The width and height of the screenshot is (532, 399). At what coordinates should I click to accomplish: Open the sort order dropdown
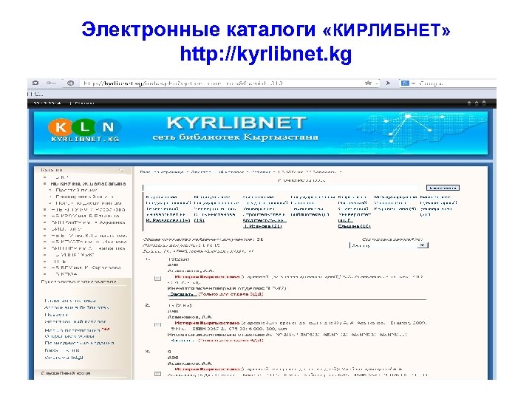tap(389, 245)
